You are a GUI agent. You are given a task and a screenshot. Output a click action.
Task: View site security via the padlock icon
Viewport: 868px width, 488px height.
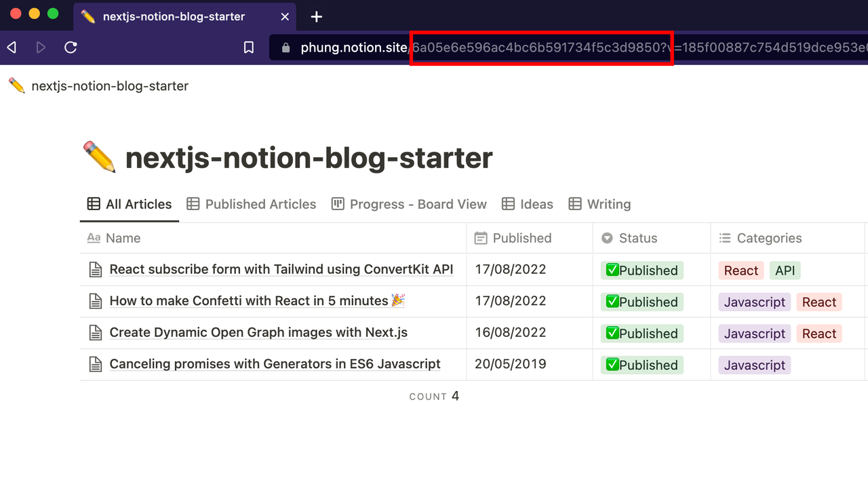285,47
